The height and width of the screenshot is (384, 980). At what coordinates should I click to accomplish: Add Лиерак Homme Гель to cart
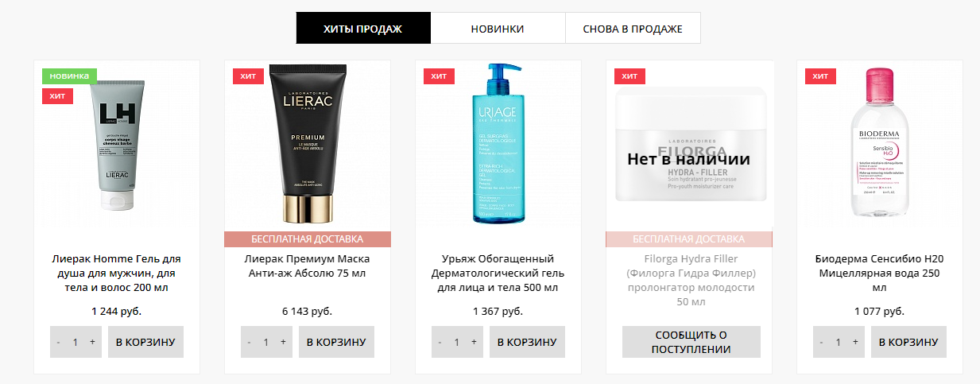pos(145,342)
